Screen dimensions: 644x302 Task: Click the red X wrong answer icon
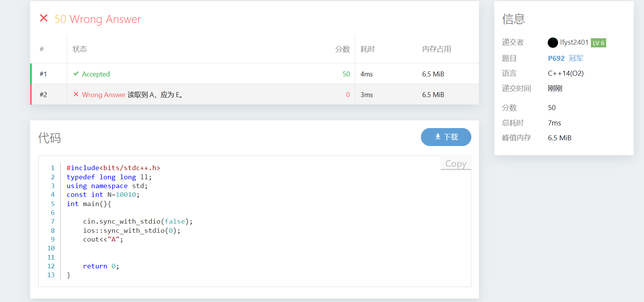pyautogui.click(x=44, y=18)
